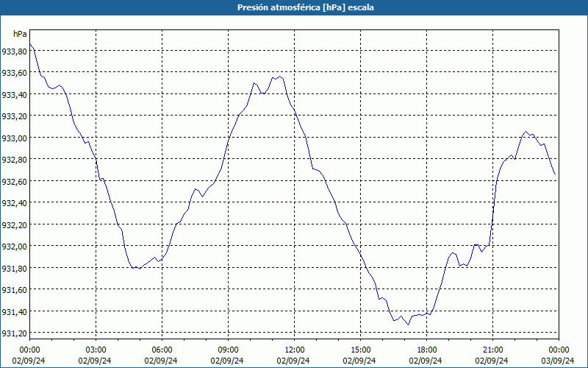Click the 18:00 time label
The width and height of the screenshot is (588, 368).
[x=427, y=350]
